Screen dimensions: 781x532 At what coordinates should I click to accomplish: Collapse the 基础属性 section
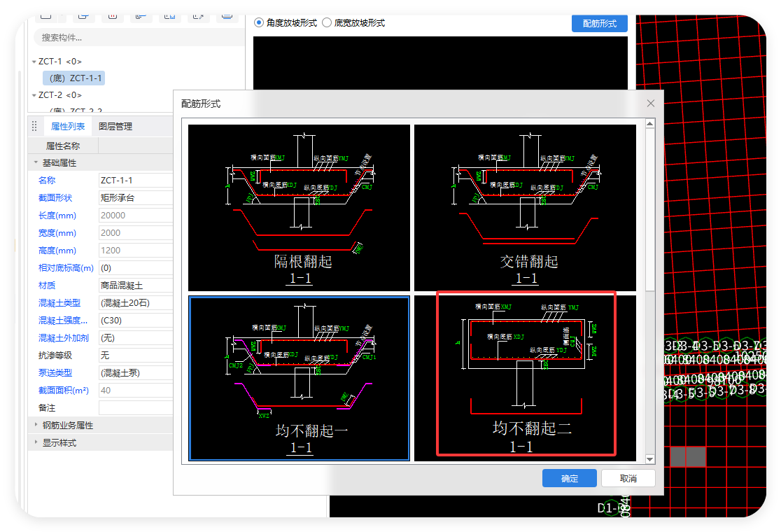pyautogui.click(x=36, y=162)
